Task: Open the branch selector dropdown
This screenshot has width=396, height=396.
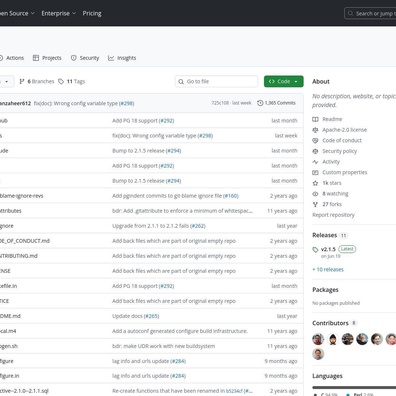Action: (x=7, y=81)
